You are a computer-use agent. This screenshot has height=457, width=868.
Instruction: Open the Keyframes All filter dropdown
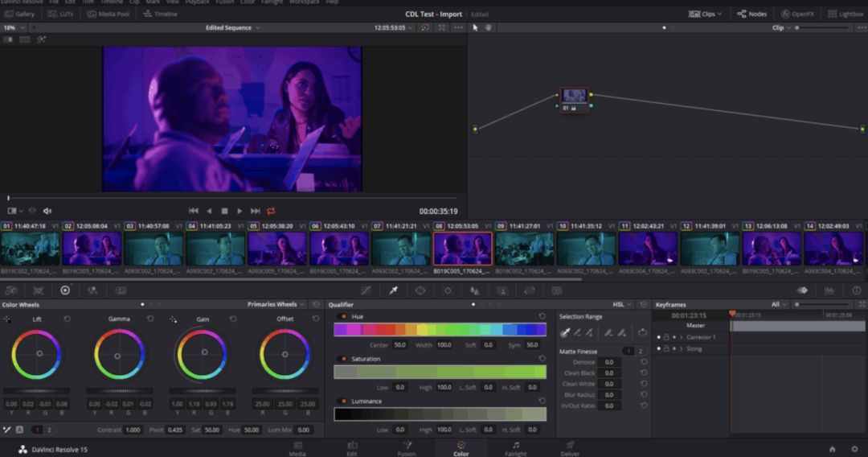[779, 304]
